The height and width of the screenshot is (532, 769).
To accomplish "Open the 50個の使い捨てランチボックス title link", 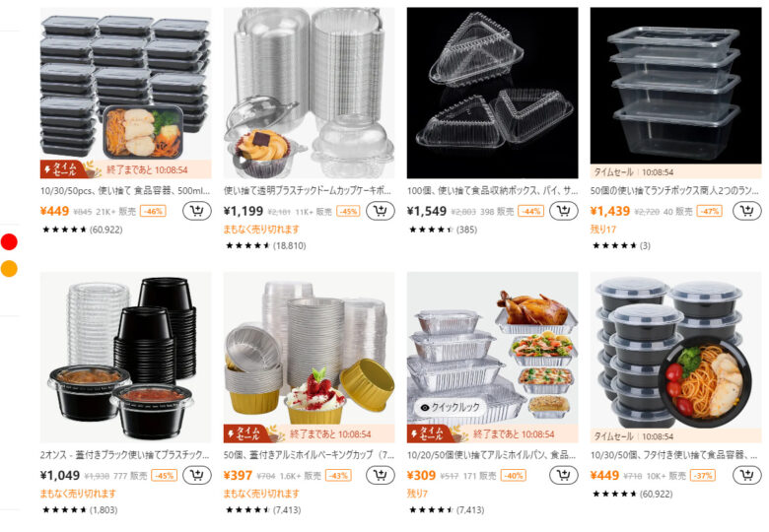I will (674, 190).
